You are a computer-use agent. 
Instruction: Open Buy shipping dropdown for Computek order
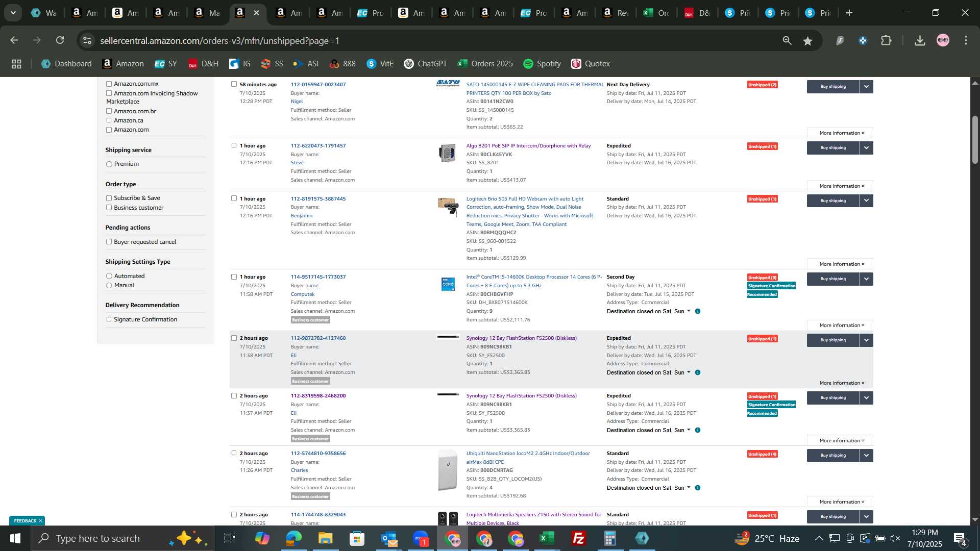(867, 279)
